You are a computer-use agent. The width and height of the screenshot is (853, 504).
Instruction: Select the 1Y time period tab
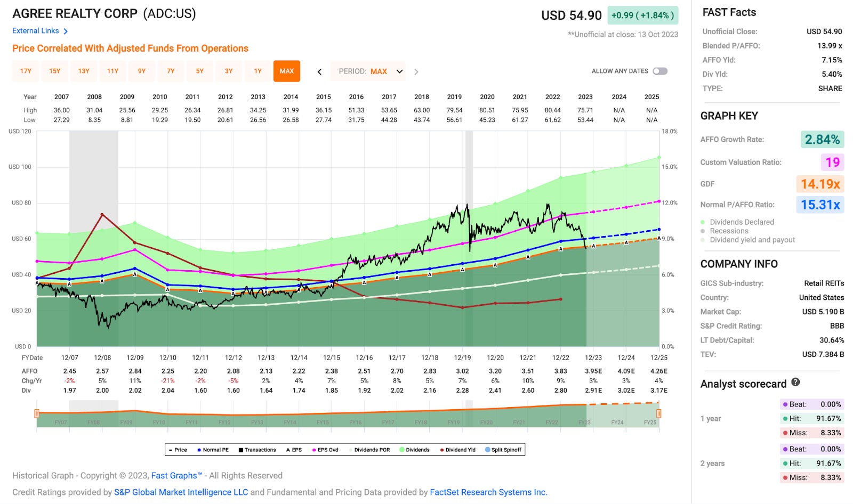pyautogui.click(x=257, y=71)
